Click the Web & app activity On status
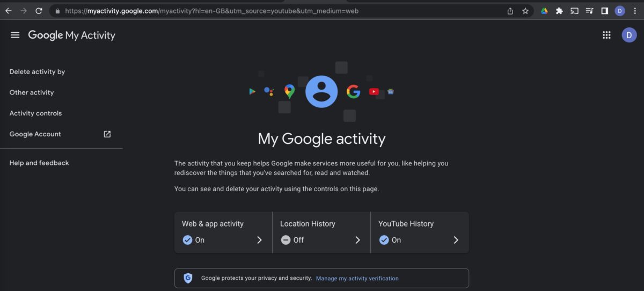 pos(193,240)
